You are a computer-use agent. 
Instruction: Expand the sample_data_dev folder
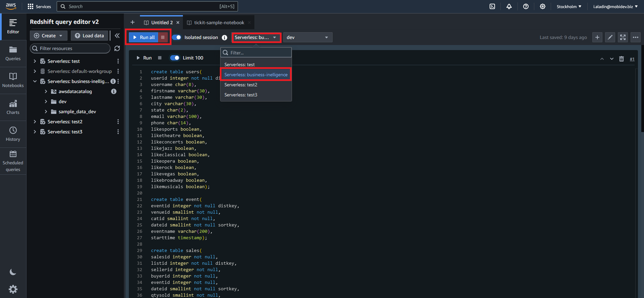click(x=46, y=112)
